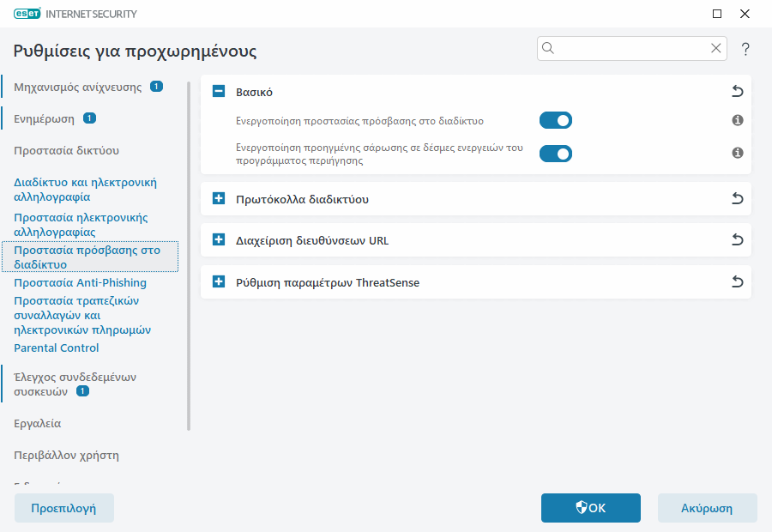Reset Διαχείριση διευθύνσεων URL with its revert arrow

coord(737,240)
